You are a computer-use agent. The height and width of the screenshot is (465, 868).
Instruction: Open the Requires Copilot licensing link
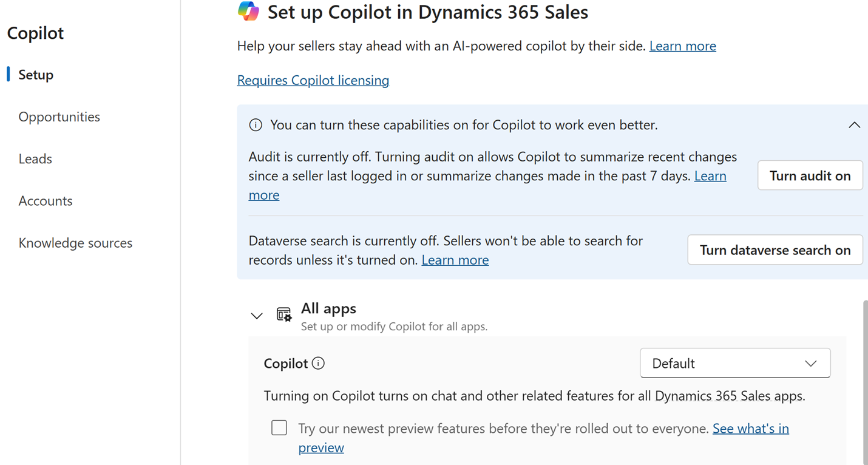point(313,80)
